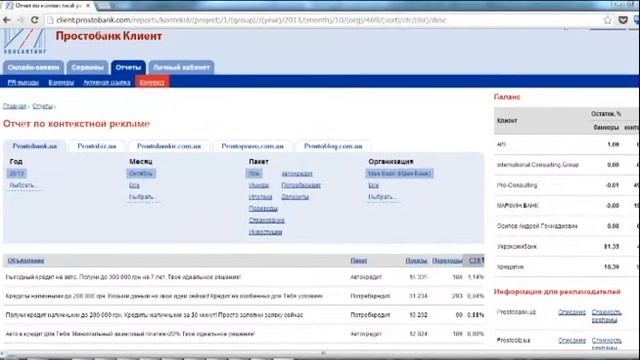Screen dimensions: 640x360
Task: Open the Выбрать dropdown under Месяц
Action: [x=143, y=197]
